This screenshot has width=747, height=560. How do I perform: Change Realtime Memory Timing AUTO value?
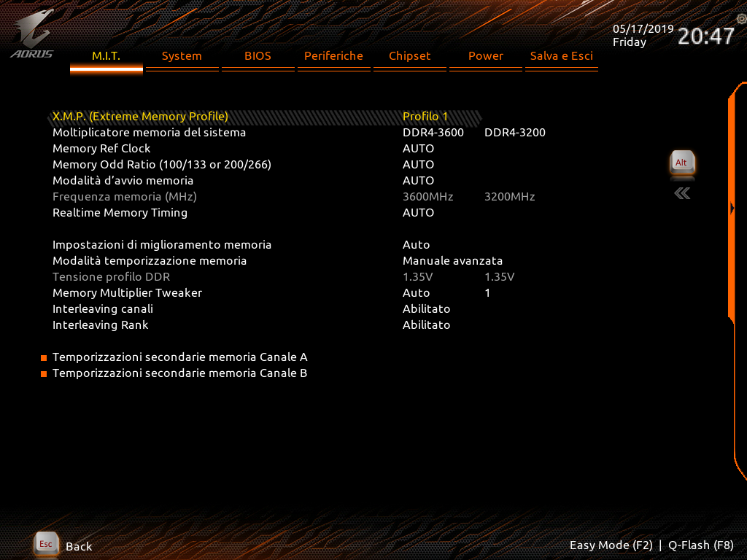tap(418, 213)
